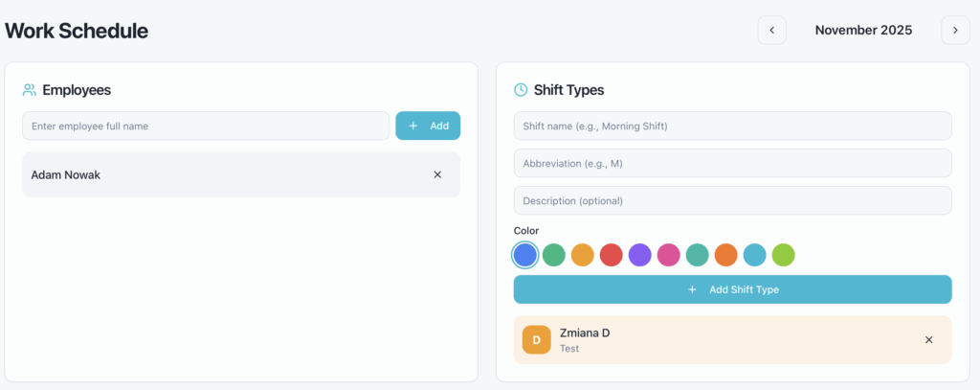
Task: Pick the pink color swatch
Action: (x=668, y=255)
